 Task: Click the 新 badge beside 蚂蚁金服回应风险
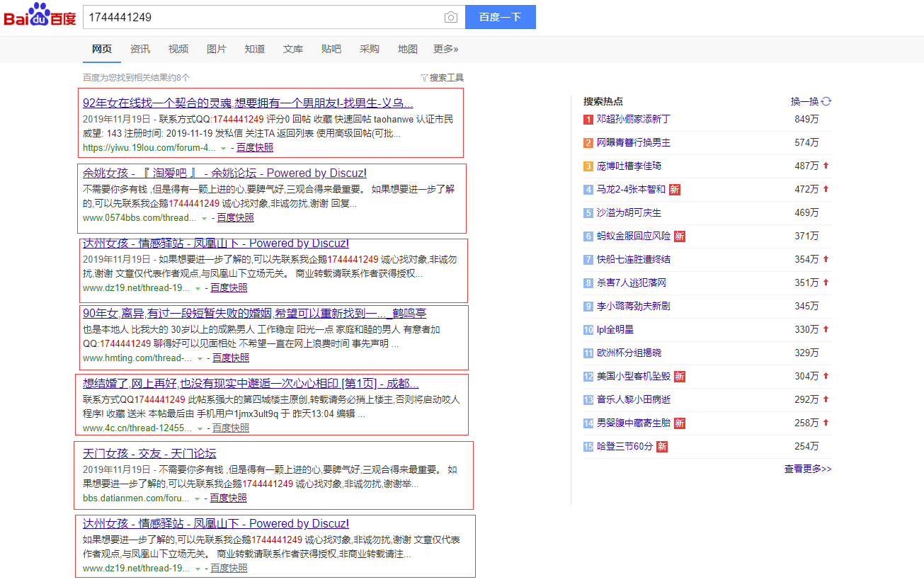click(679, 236)
